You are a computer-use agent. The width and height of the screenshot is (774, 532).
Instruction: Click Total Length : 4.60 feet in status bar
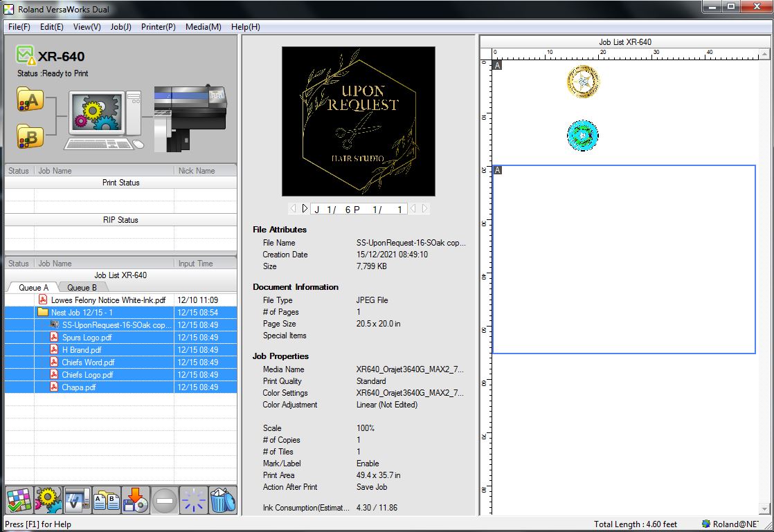(x=636, y=524)
